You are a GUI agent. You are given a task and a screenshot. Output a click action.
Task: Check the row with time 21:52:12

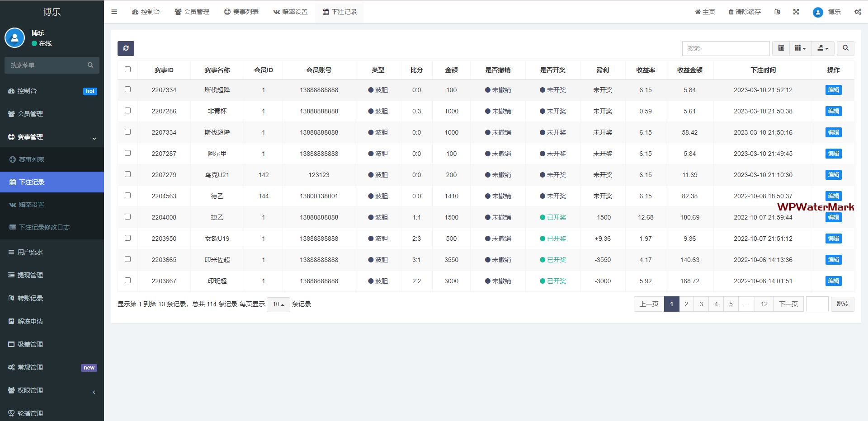point(127,89)
